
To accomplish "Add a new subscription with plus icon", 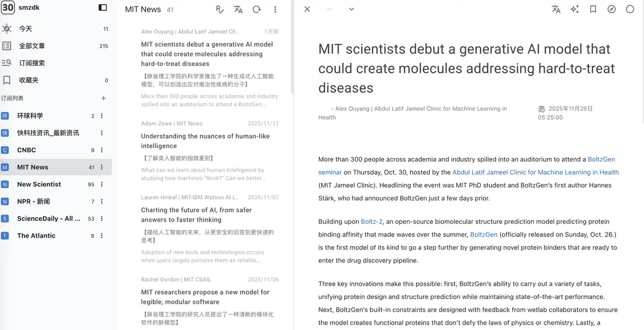I will [104, 98].
